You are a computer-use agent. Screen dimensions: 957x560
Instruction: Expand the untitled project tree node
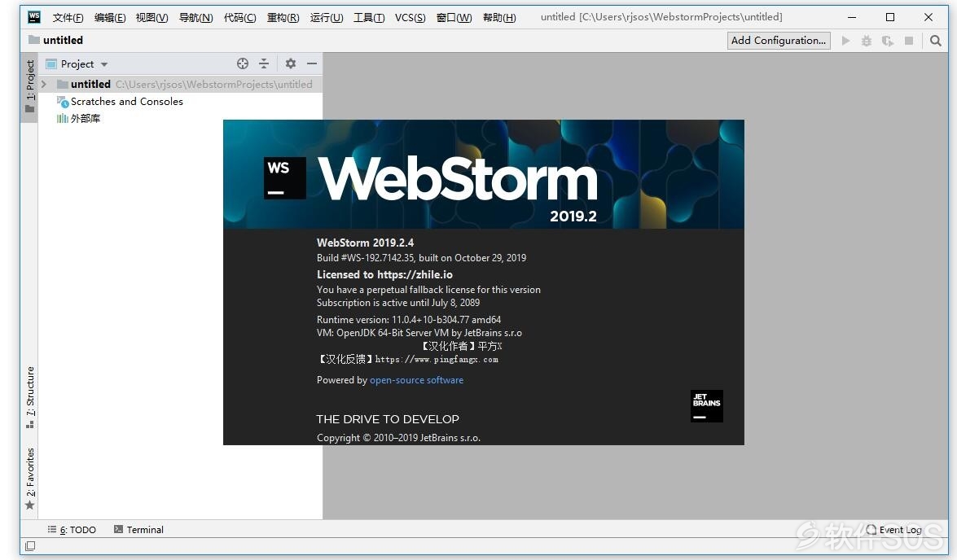pyautogui.click(x=44, y=84)
